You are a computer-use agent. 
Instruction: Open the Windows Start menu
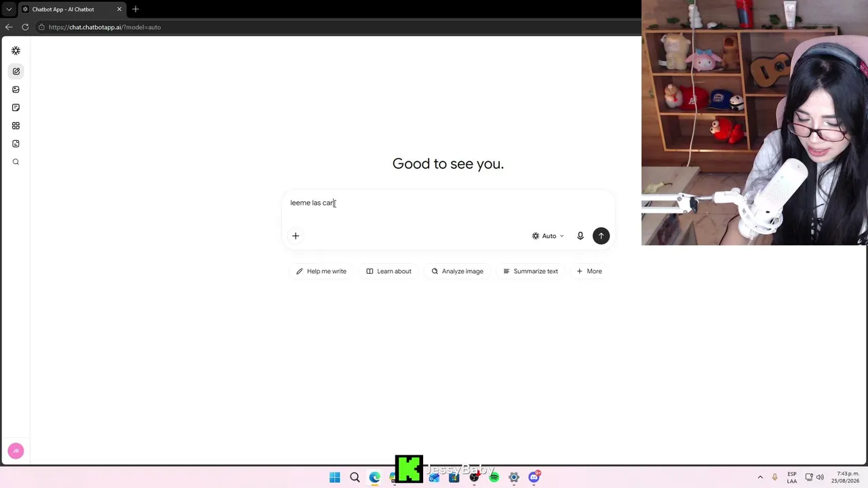coord(335,477)
